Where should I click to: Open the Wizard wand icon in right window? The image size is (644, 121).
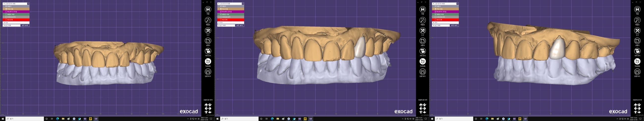(x=637, y=20)
